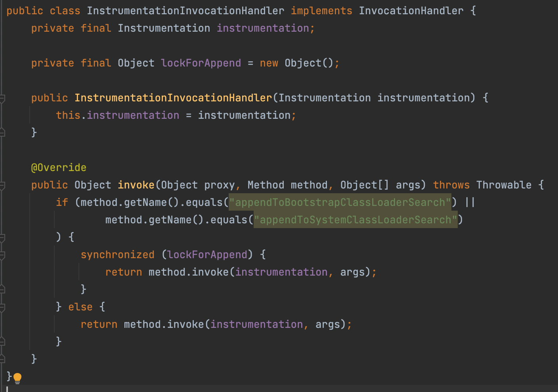Click the "appendToSystemClassLoaderSearch" string literal
The image size is (558, 392).
tap(355, 220)
